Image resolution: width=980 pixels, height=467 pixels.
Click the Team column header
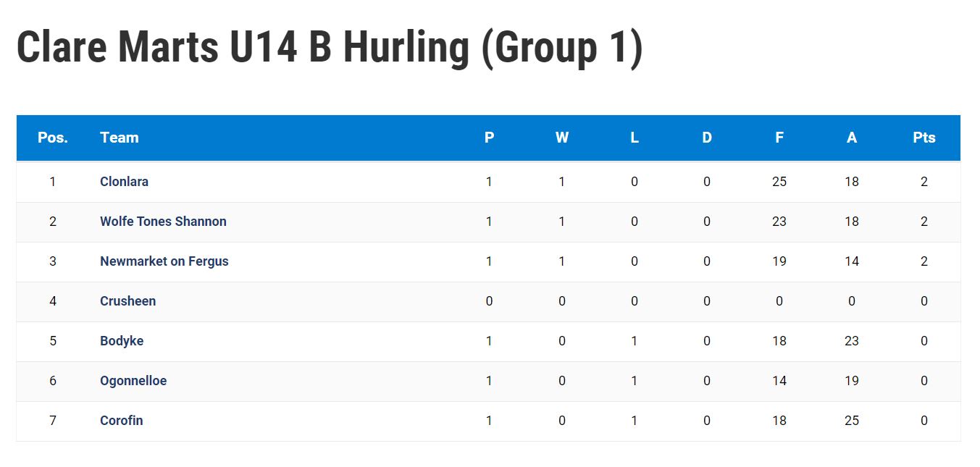pos(120,138)
